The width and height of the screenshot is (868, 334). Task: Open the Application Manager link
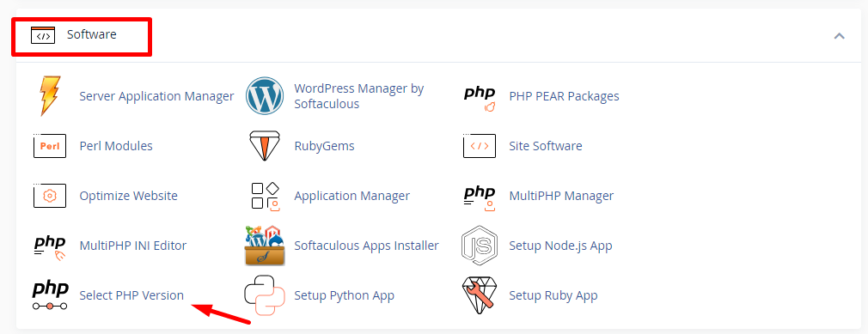[x=352, y=196]
